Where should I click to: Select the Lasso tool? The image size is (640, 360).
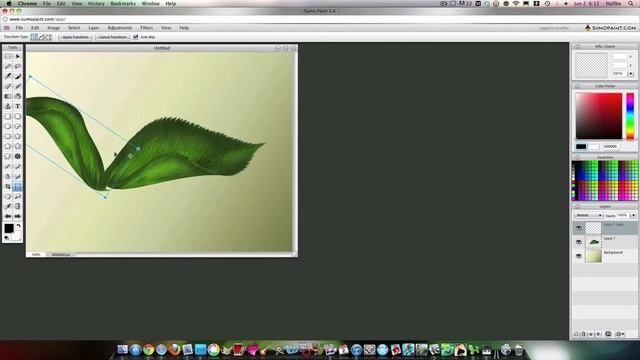point(18,66)
